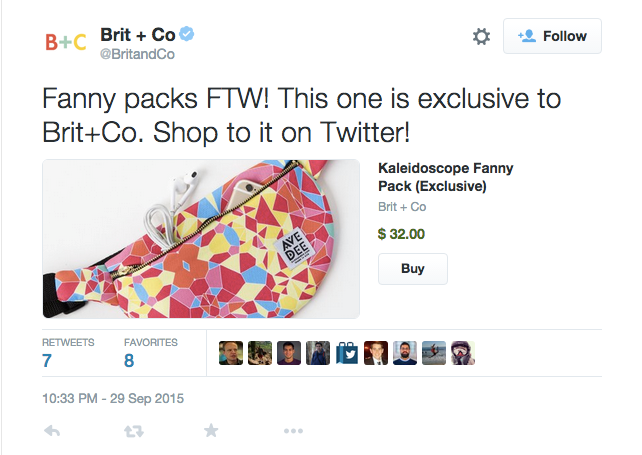Click the Brit + Co seller name
642x455 pixels.
click(402, 207)
